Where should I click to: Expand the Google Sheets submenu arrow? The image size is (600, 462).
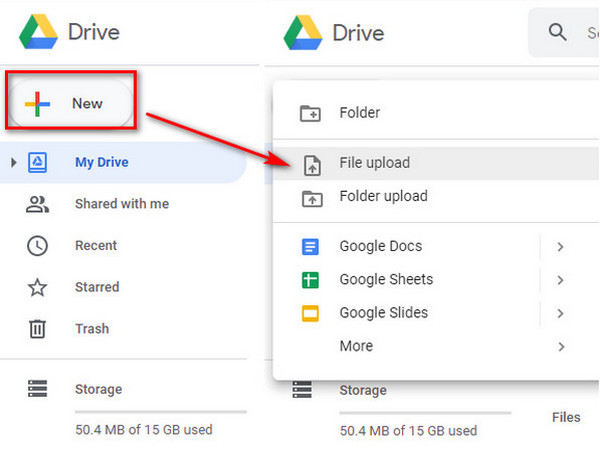[561, 280]
